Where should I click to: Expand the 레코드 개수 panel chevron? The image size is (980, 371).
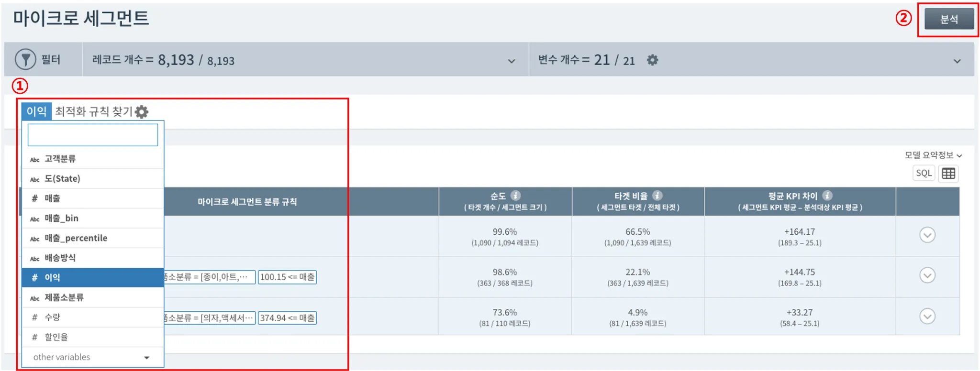[512, 61]
